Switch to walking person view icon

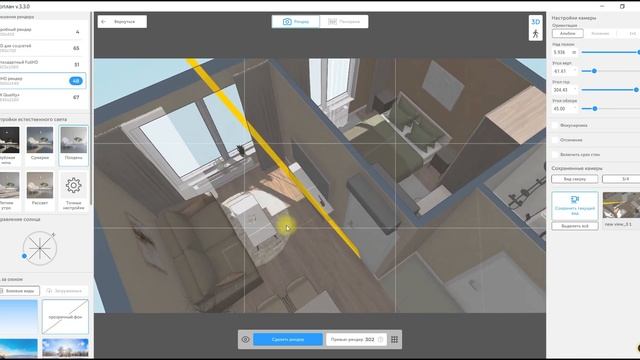click(536, 34)
